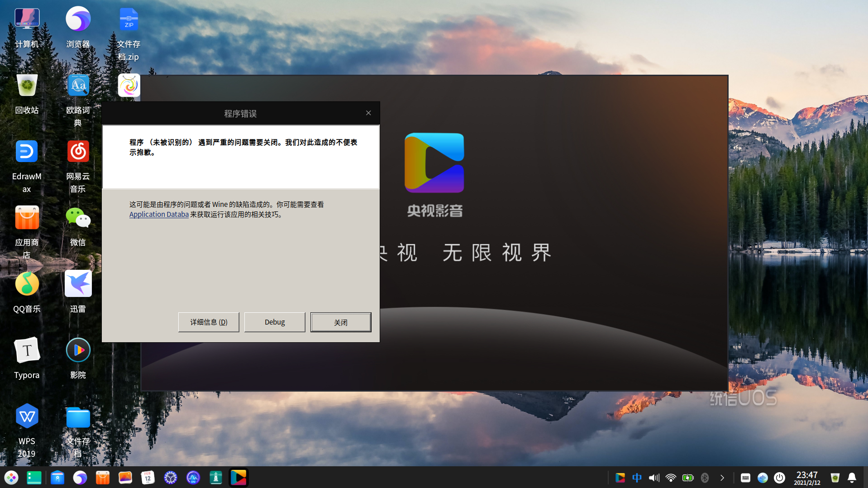
Task: Select the QQ音乐 desktop icon
Action: coord(27,292)
